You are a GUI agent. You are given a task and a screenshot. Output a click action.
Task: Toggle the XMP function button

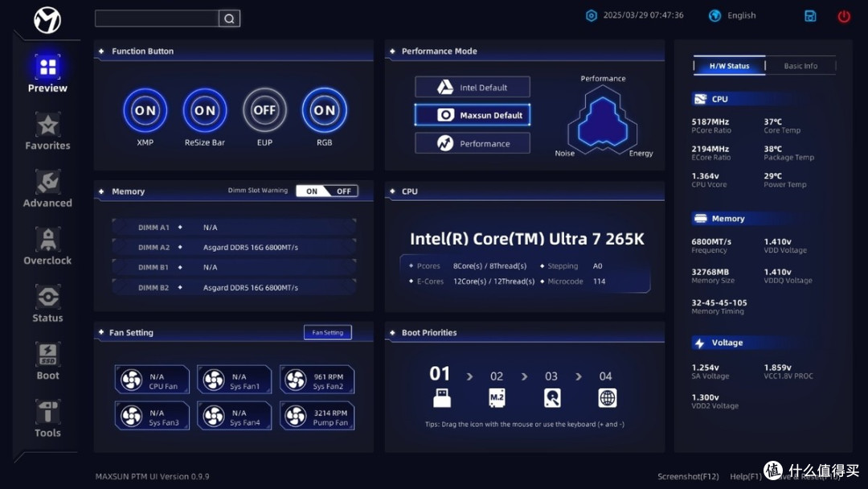[x=145, y=110]
